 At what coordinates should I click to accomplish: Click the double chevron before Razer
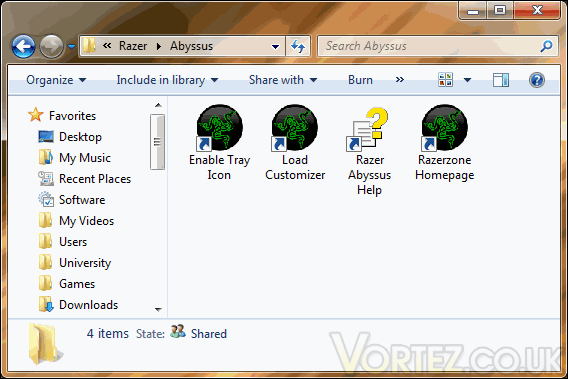pyautogui.click(x=107, y=46)
